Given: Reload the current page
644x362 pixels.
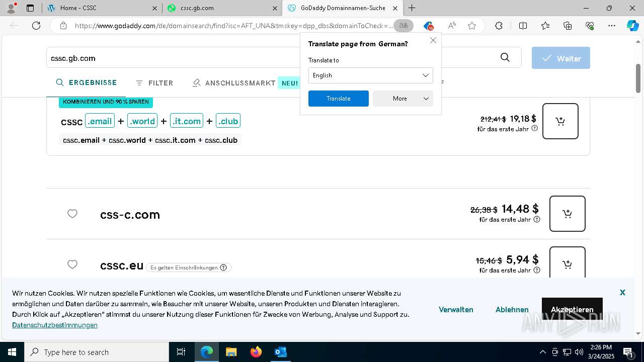Looking at the screenshot, I should click(x=36, y=26).
